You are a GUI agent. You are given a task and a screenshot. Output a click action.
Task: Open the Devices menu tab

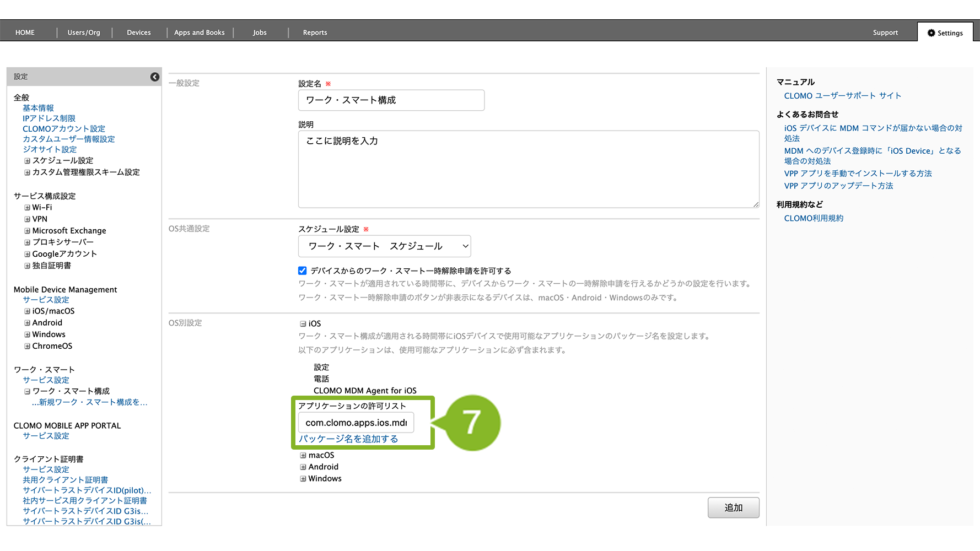tap(139, 33)
